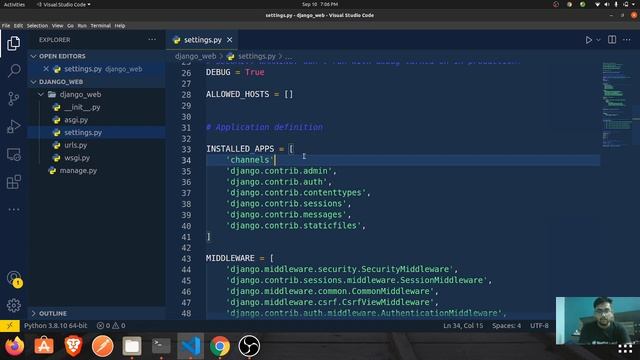Screen dimensions: 640x360
Task: Click line number 43 in gutter
Action: point(186,259)
